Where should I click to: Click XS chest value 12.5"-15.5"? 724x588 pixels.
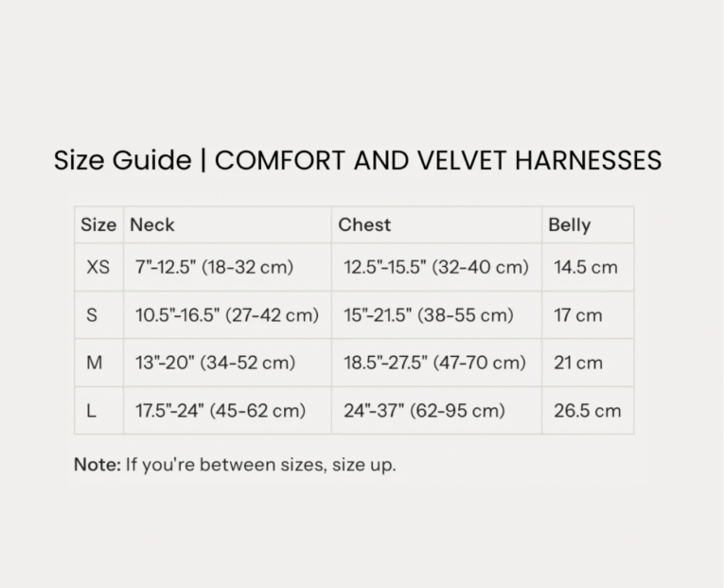coord(435,268)
